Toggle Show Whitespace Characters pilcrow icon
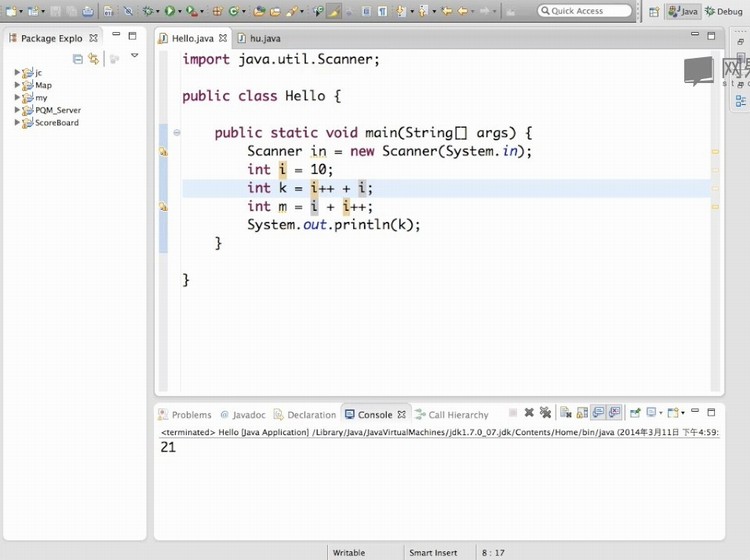The width and height of the screenshot is (750, 560). coord(383,11)
